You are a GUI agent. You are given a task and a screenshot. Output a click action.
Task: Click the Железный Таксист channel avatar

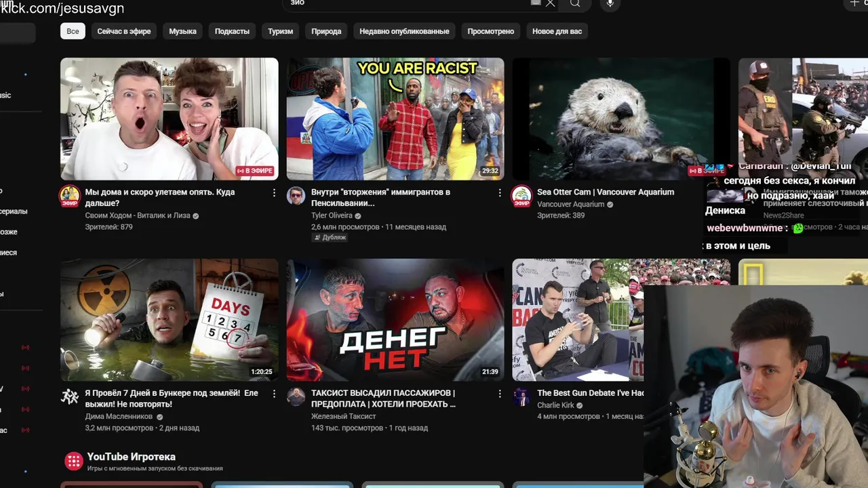coord(296,396)
